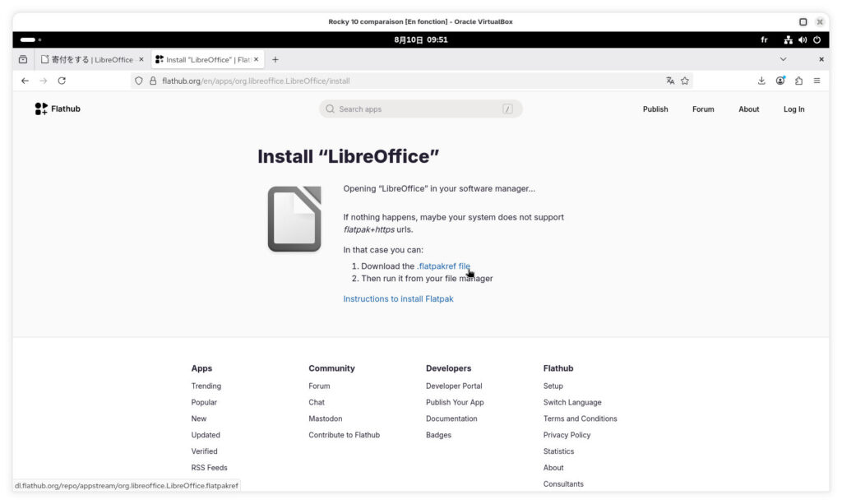842x504 pixels.
Task: Open the browser downloads panel
Action: pos(761,81)
